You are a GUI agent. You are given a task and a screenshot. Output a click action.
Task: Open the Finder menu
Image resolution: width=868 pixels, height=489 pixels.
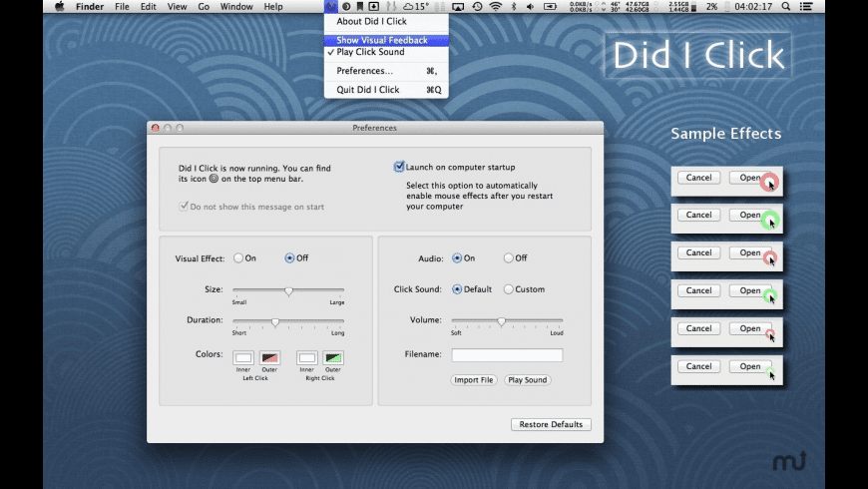(x=90, y=7)
